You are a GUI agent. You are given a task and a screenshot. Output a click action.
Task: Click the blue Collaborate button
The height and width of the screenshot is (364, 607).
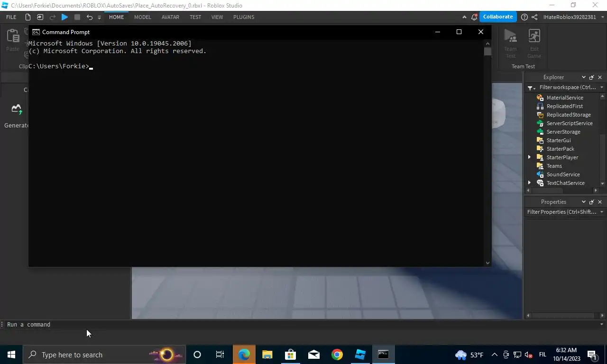click(x=498, y=17)
